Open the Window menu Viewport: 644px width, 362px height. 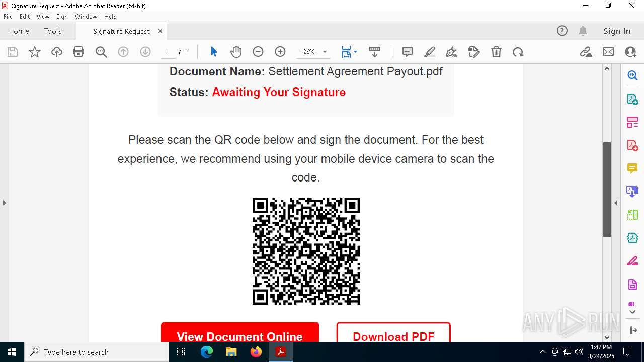[x=86, y=16]
